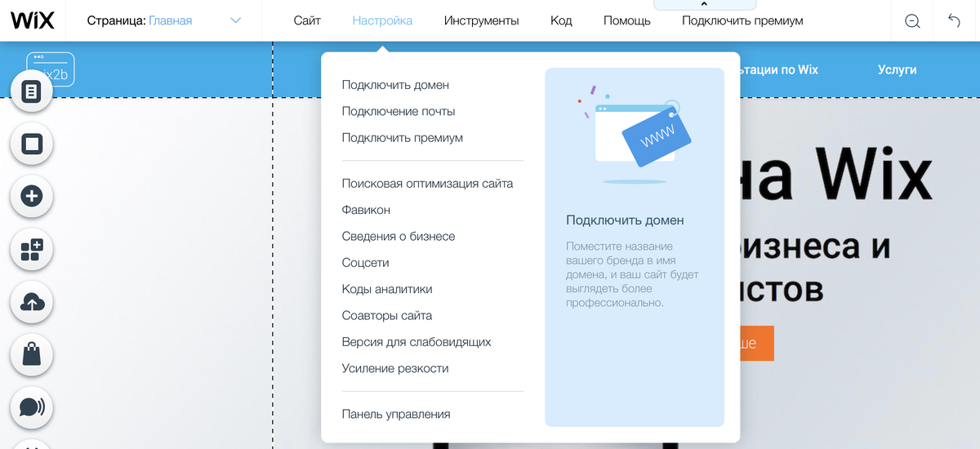Click the site logo box in header
This screenshot has height=449, width=980.
click(x=51, y=69)
